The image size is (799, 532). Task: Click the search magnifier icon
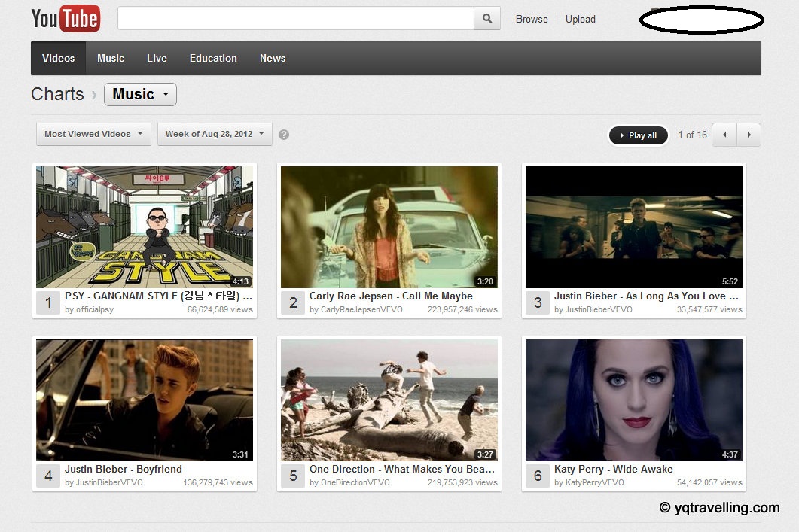point(486,17)
